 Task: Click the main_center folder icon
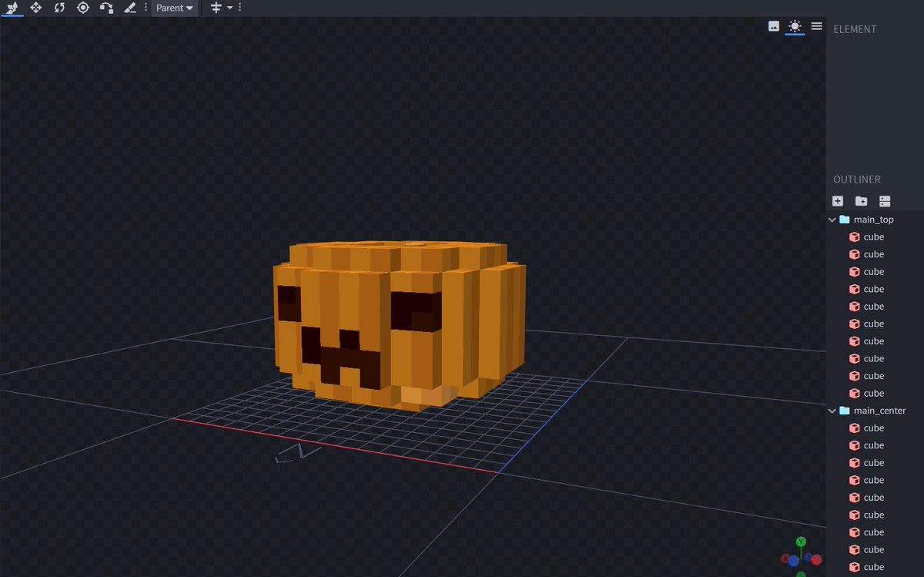click(845, 411)
